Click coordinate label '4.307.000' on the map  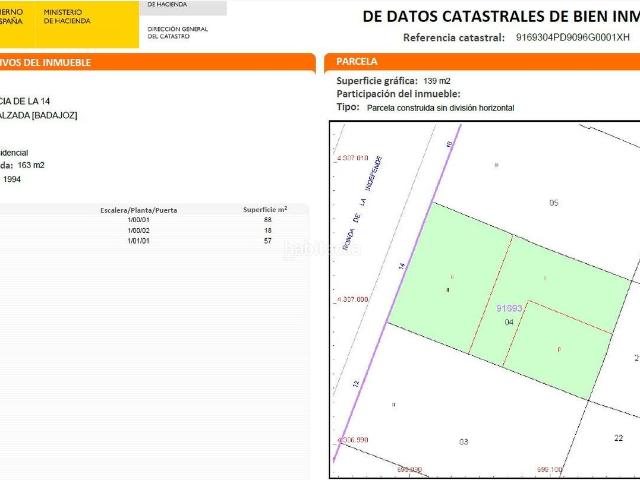(x=353, y=300)
